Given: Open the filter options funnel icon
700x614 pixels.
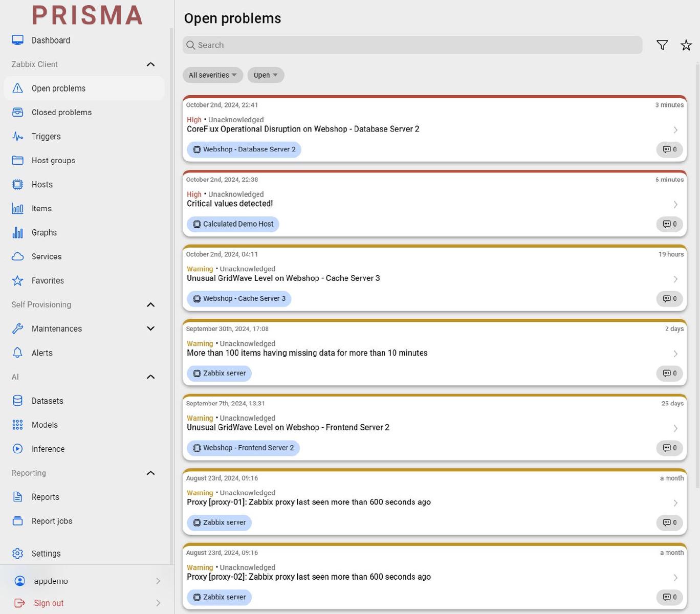Looking at the screenshot, I should pos(662,45).
